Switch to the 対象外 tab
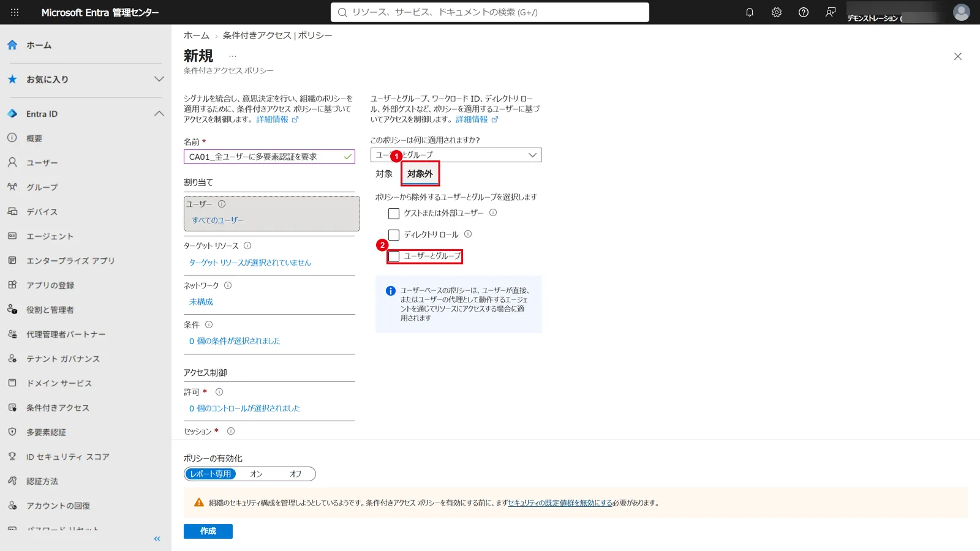Screen dimensions: 980x551 (x=420, y=174)
